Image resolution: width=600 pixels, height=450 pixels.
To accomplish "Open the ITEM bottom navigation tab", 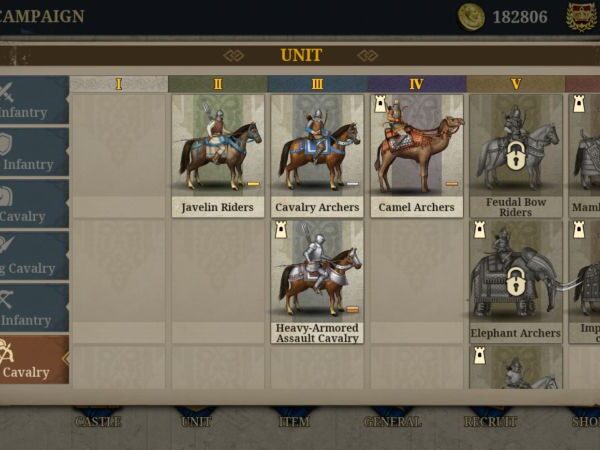I will (294, 420).
